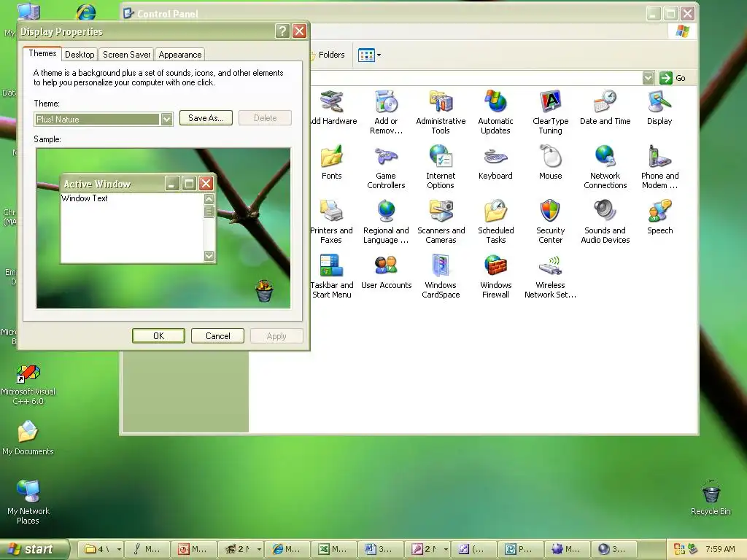Image resolution: width=747 pixels, height=560 pixels.
Task: Expand the address bar dropdown arrow
Action: 648,78
